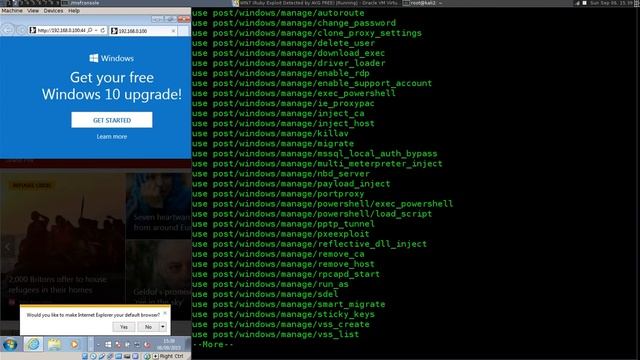This screenshot has height=360, width=640.
Task: Click the network tray icon
Action: tap(137, 345)
